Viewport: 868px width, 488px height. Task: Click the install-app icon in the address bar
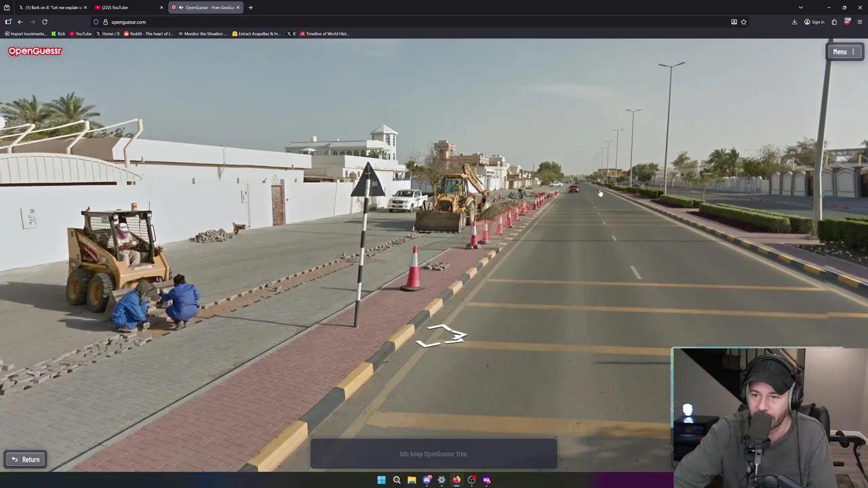click(x=734, y=22)
